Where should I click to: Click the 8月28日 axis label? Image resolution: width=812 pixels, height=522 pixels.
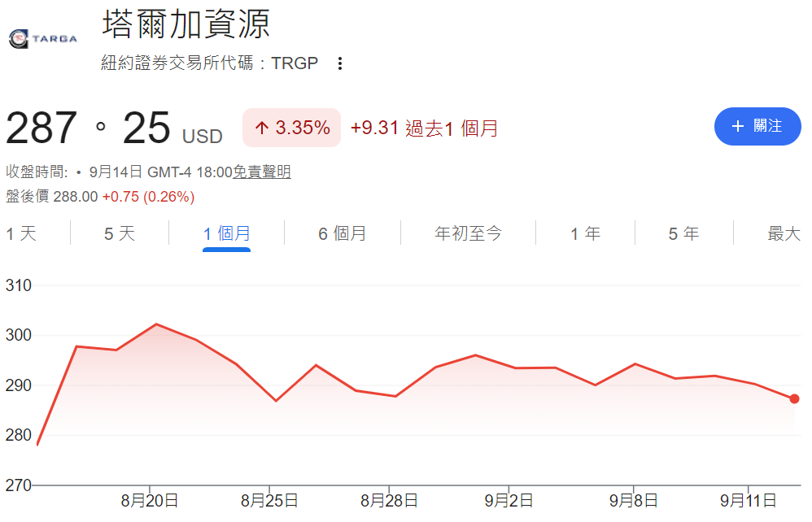pyautogui.click(x=389, y=501)
